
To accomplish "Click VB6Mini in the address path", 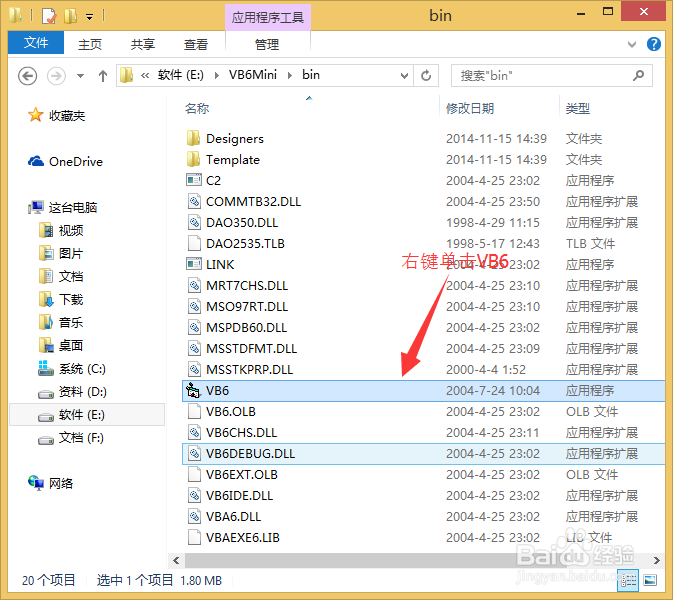I will (x=253, y=75).
